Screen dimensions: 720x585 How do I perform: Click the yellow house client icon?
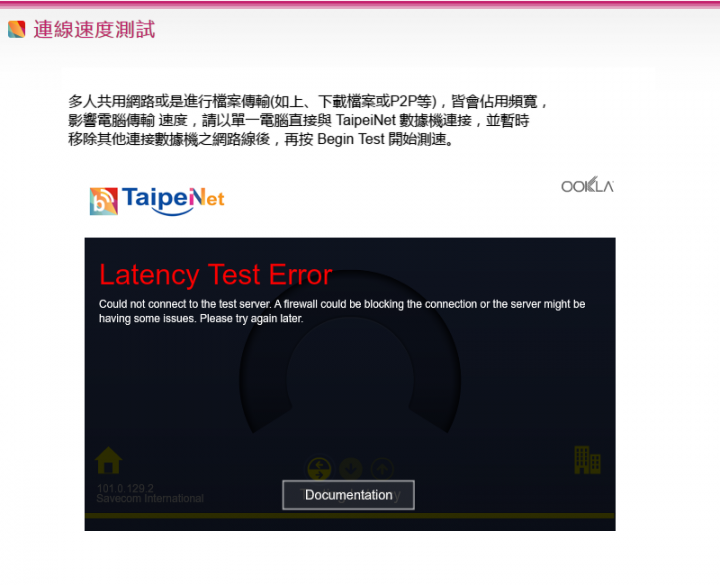(x=108, y=461)
